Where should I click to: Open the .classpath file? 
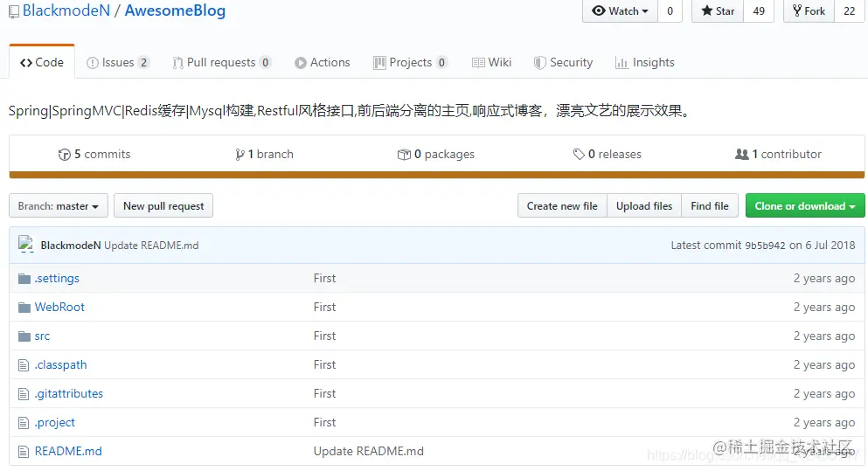pos(61,364)
